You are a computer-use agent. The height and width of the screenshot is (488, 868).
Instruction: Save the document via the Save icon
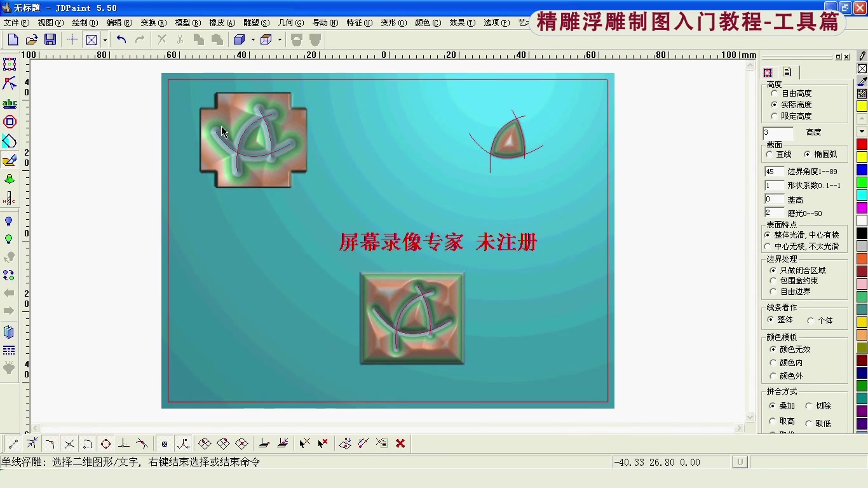tap(50, 39)
